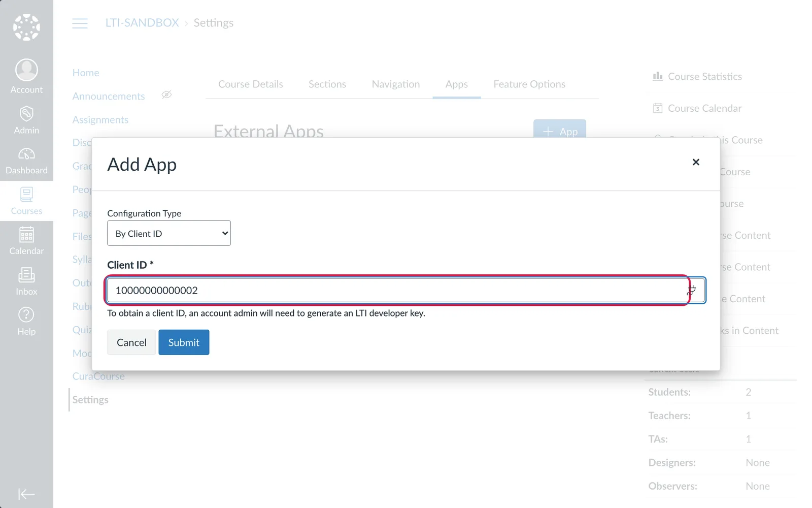Screen dimensions: 812x508
Task: Click the Canvas logo icon
Action: pyautogui.click(x=26, y=27)
